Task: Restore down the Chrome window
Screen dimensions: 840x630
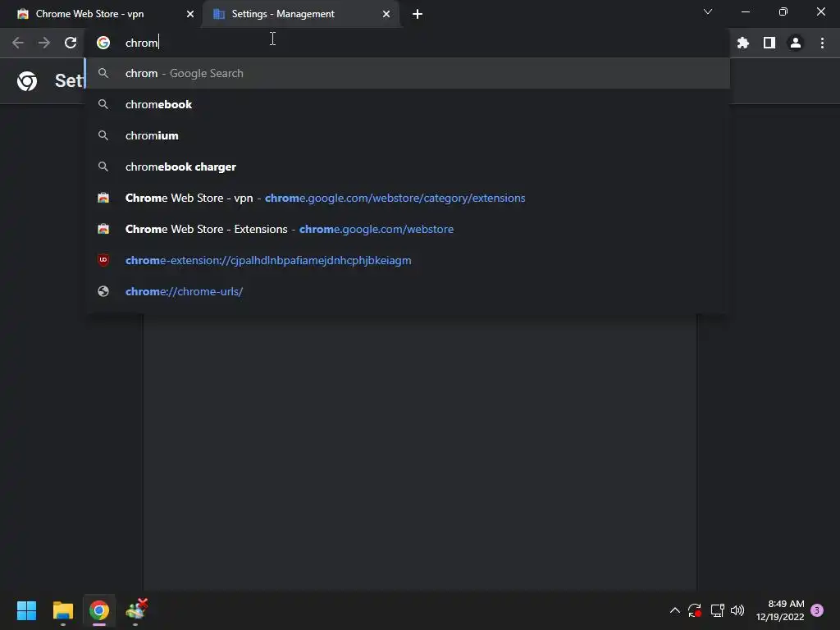Action: (783, 11)
